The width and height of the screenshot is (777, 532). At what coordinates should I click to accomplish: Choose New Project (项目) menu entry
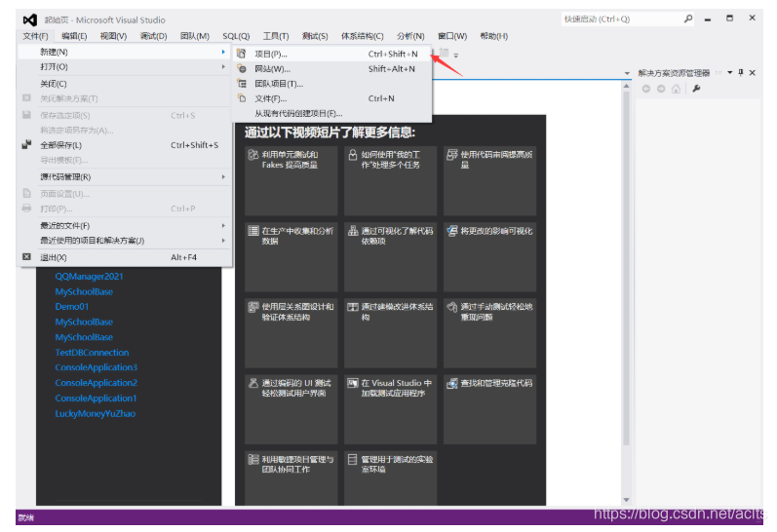click(332, 54)
